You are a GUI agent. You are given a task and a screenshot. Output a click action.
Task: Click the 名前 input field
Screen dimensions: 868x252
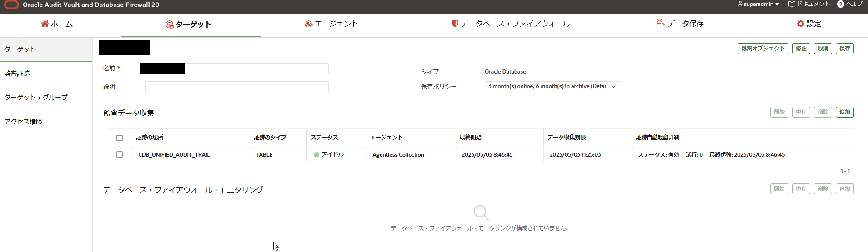[x=234, y=69]
